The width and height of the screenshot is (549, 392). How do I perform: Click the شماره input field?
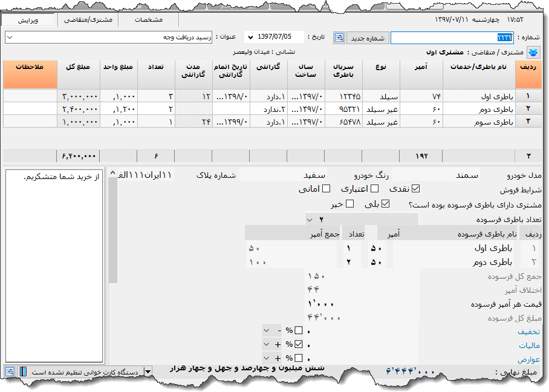point(452,38)
